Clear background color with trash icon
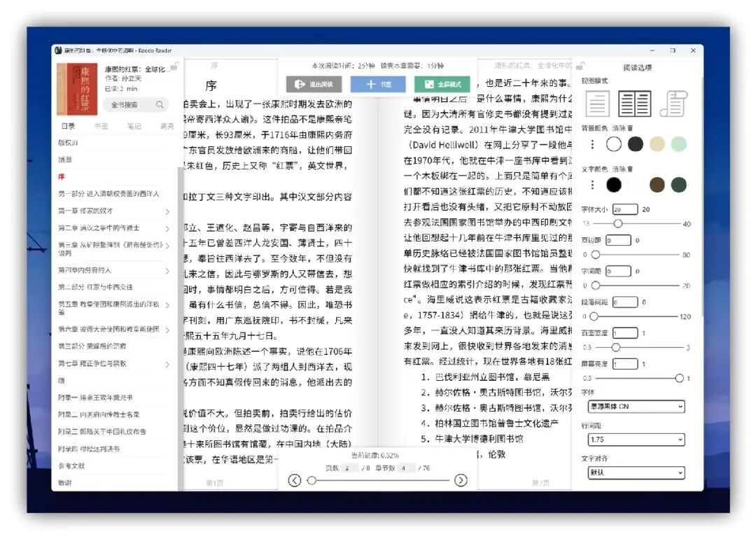This screenshot has height=539, width=756. click(x=630, y=128)
